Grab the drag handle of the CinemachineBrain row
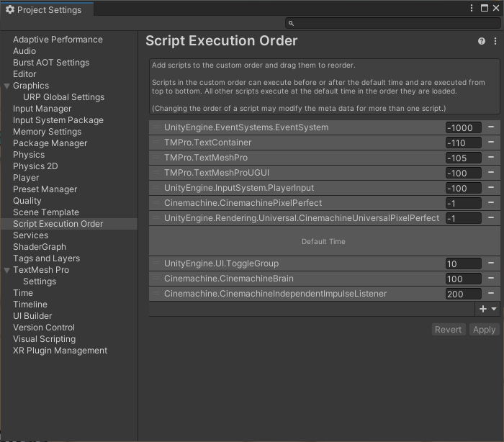Image resolution: width=504 pixels, height=442 pixels. [x=156, y=278]
